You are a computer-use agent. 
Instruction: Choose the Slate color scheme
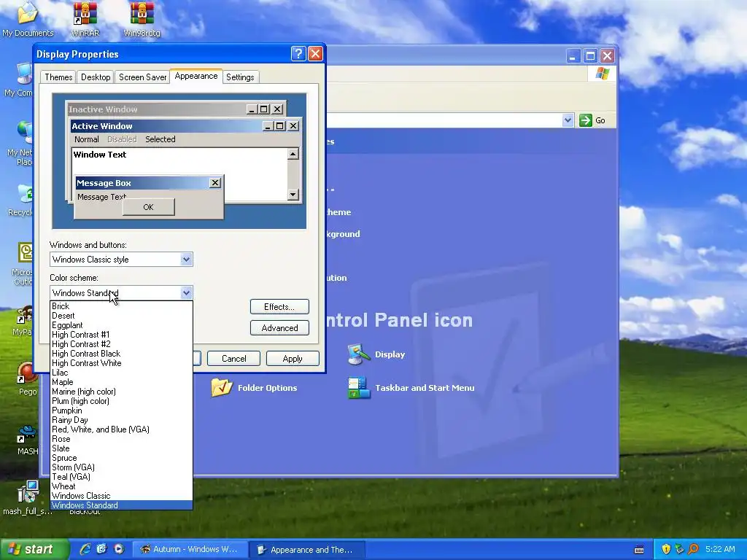pyautogui.click(x=122, y=448)
